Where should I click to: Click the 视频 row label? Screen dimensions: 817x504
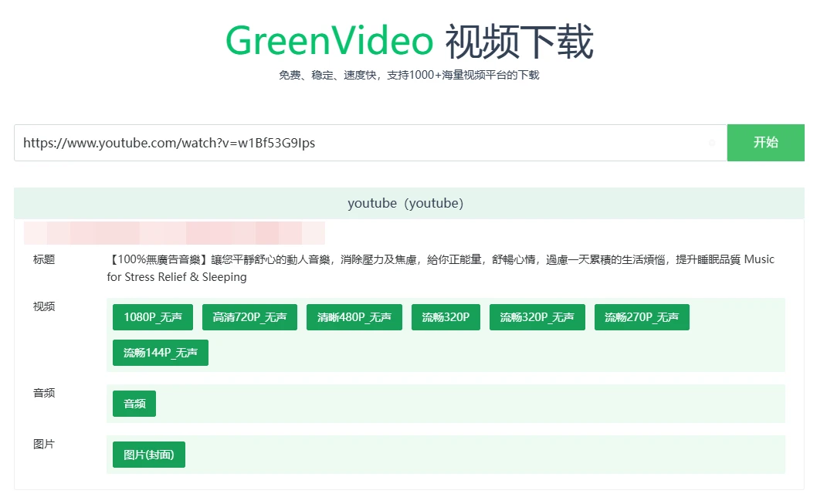[44, 306]
